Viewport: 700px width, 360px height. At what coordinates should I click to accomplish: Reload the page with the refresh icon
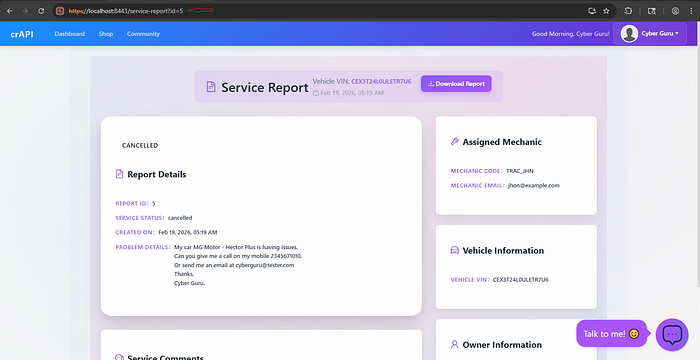[41, 11]
